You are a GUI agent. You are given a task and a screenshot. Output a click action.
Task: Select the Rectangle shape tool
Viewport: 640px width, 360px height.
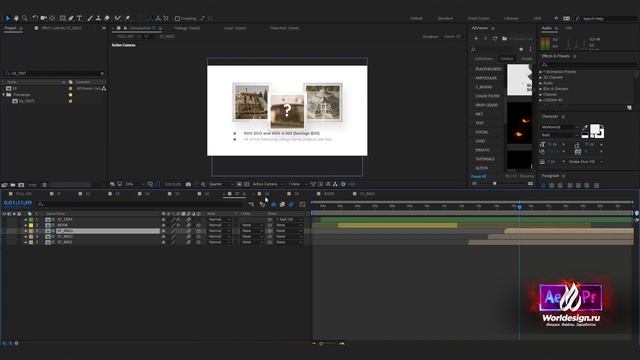click(x=62, y=18)
